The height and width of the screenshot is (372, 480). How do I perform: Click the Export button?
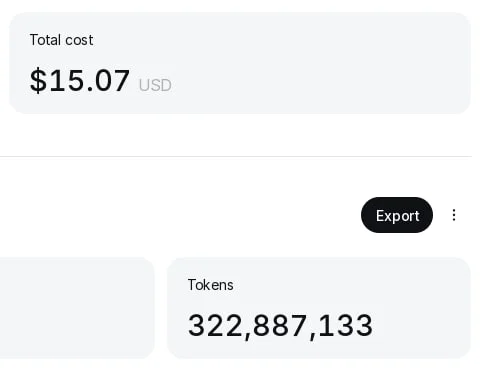pos(397,215)
